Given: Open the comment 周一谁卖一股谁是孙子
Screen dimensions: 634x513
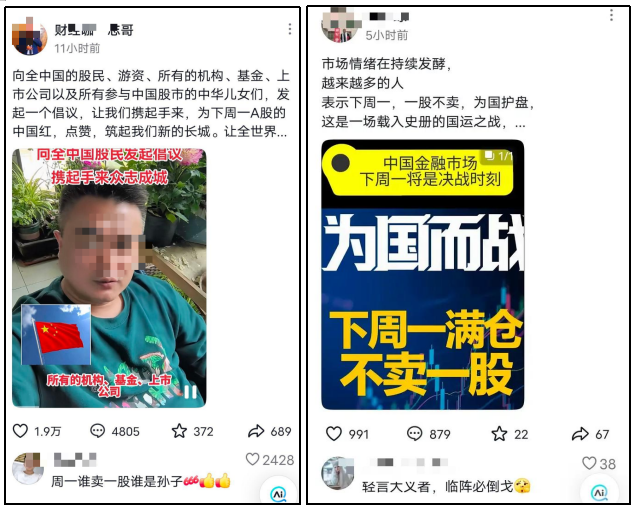Looking at the screenshot, I should click(x=117, y=481).
